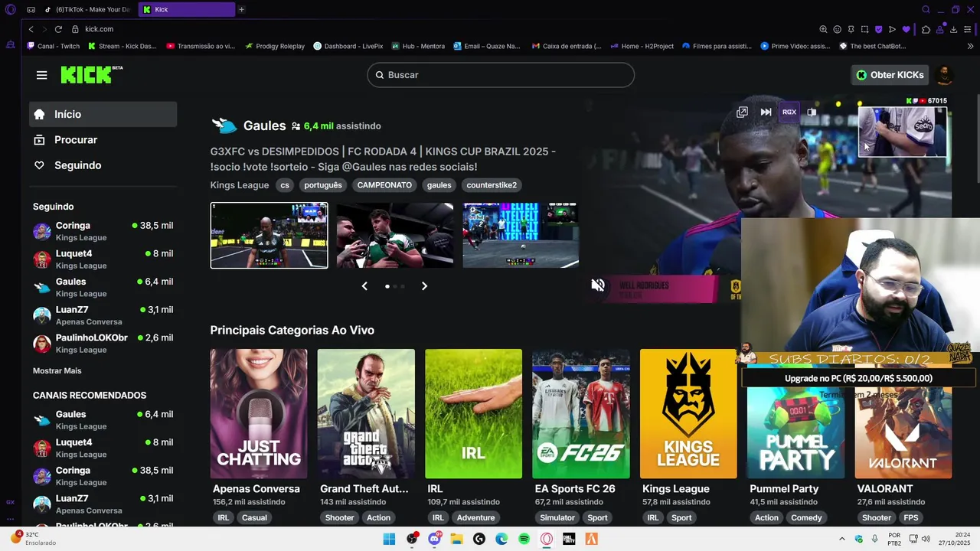
Task: Show hidden system tray icons
Action: tap(842, 539)
